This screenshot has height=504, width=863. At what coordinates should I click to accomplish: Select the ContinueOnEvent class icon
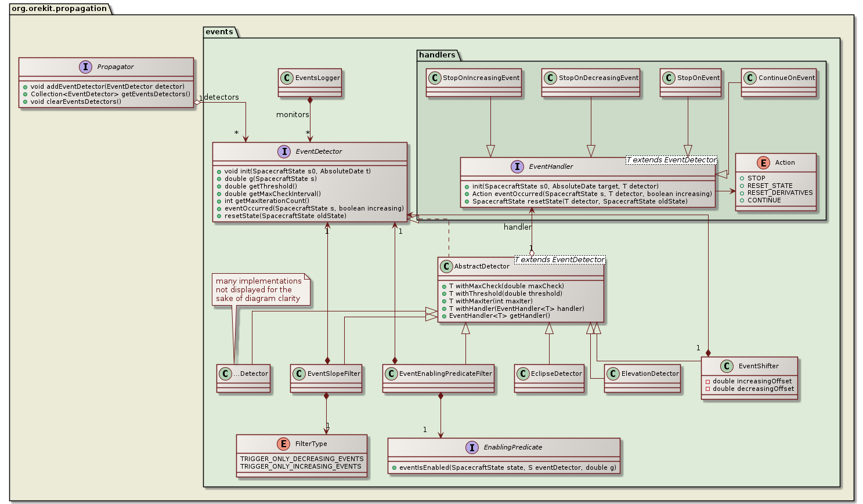[750, 77]
